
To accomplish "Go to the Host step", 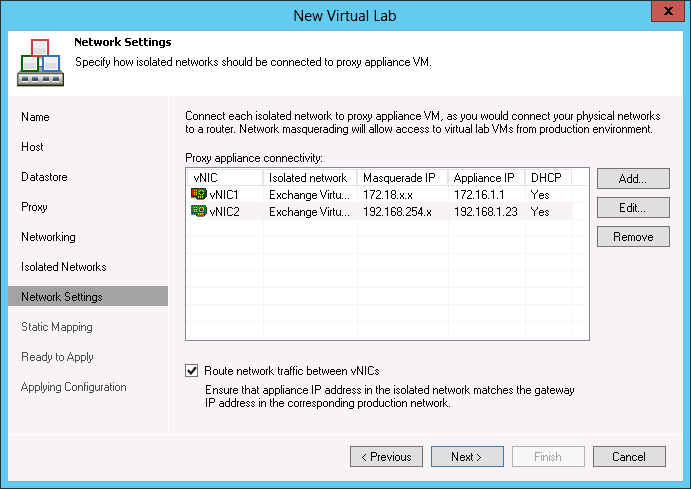I will pyautogui.click(x=32, y=147).
